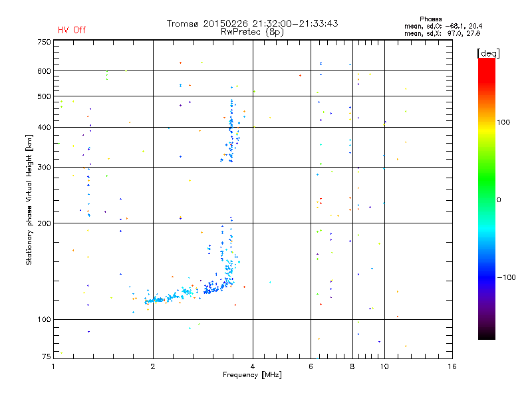The image size is (532, 399).
Task: Click the 10 MHz x-axis tick label
Action: [384, 366]
